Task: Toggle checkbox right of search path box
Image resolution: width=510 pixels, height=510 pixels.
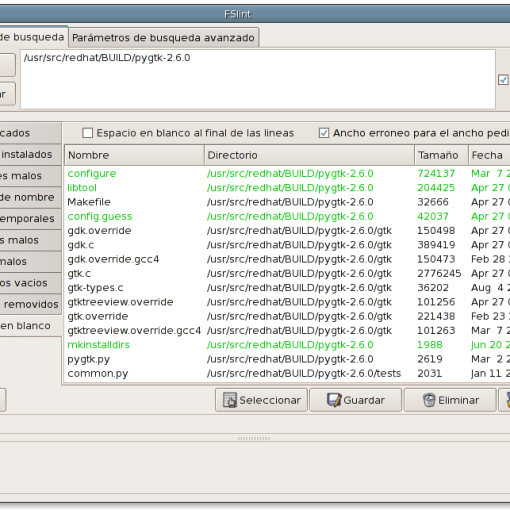Action: (x=503, y=80)
